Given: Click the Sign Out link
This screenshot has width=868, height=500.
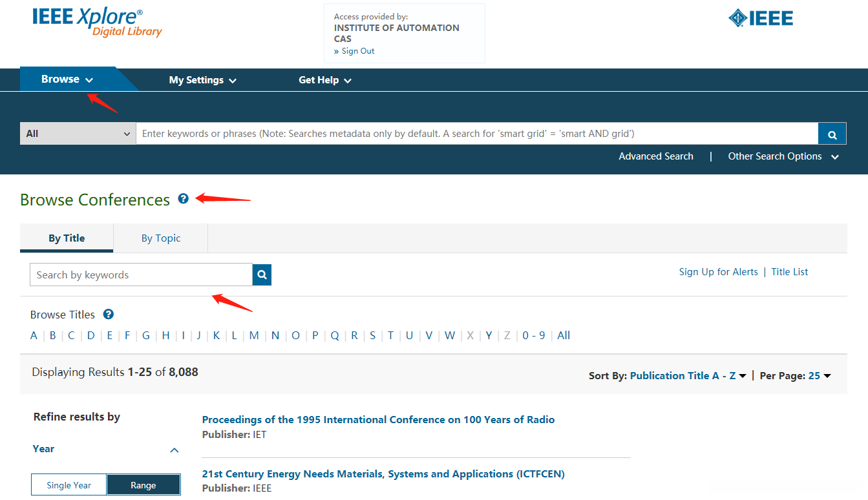Looking at the screenshot, I should (357, 51).
